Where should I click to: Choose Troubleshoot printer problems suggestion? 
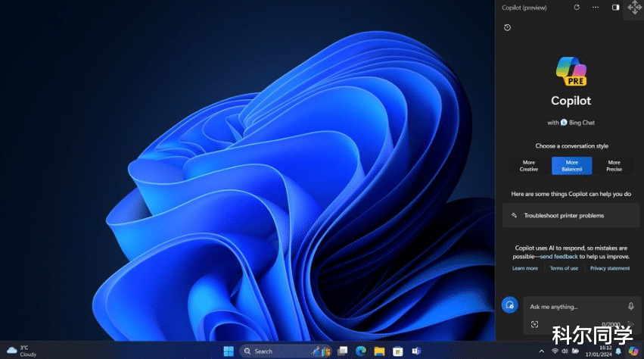pyautogui.click(x=571, y=216)
